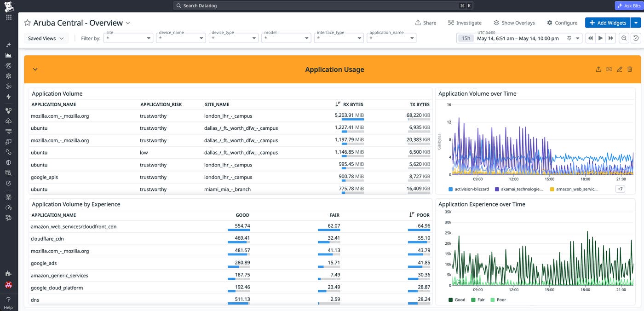Click the Datadog logo in the sidebar
Screen dimensions: 644x311
[x=9, y=6]
